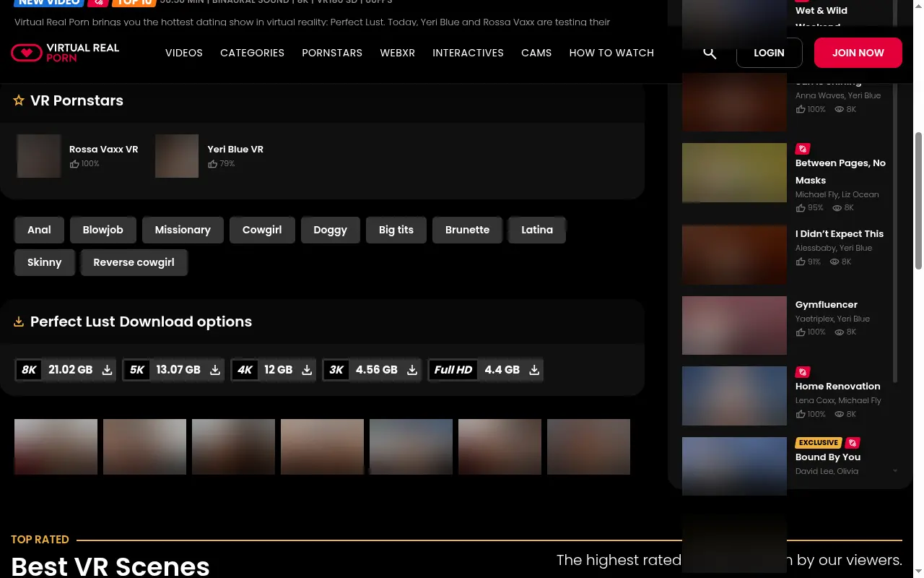Viewport: 924px width, 578px height.
Task: Click thumbs-up icon on Between Pages entry
Action: 801,208
